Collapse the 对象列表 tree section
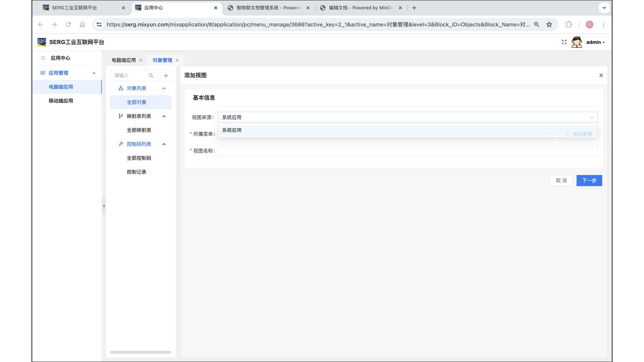 coord(164,88)
